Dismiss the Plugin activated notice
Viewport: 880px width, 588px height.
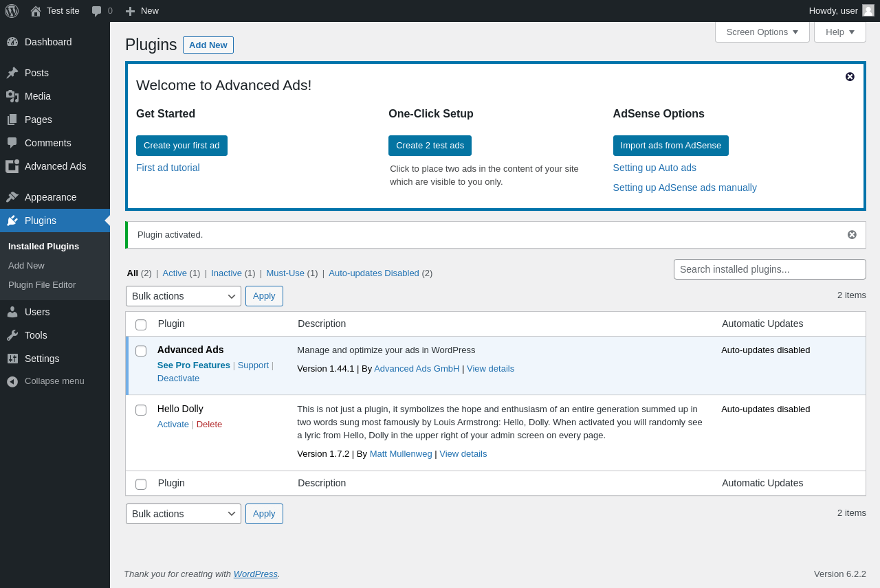pos(852,235)
